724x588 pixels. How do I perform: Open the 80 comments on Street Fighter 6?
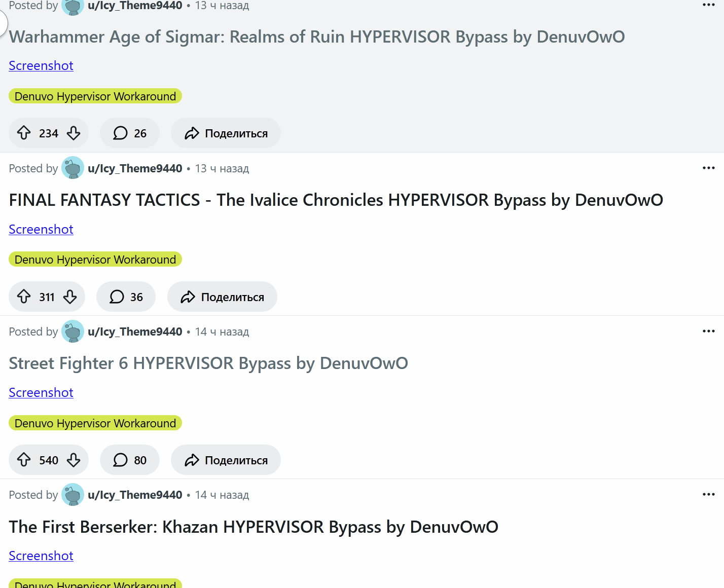(130, 460)
